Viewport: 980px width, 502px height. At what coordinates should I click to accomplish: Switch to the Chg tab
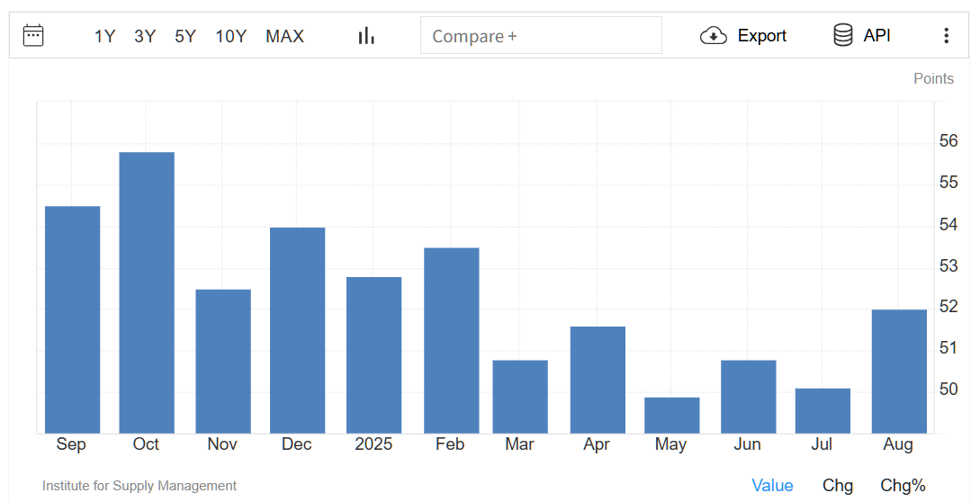838,485
